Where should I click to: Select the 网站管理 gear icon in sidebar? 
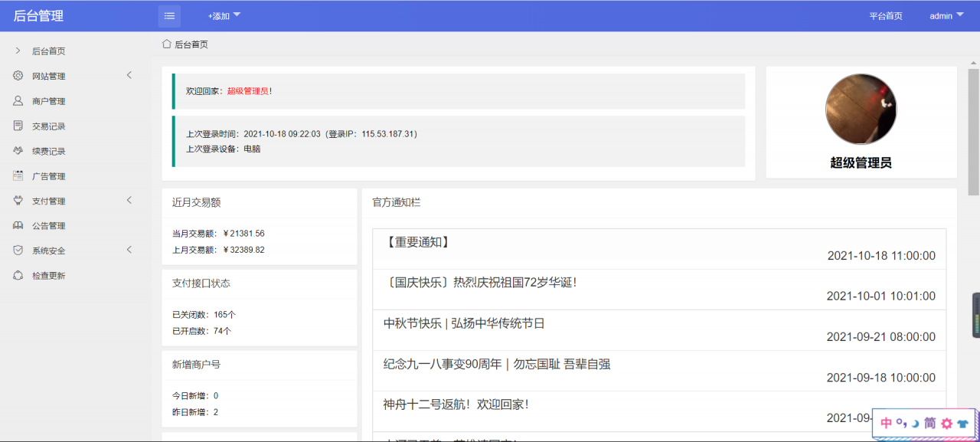(18, 75)
